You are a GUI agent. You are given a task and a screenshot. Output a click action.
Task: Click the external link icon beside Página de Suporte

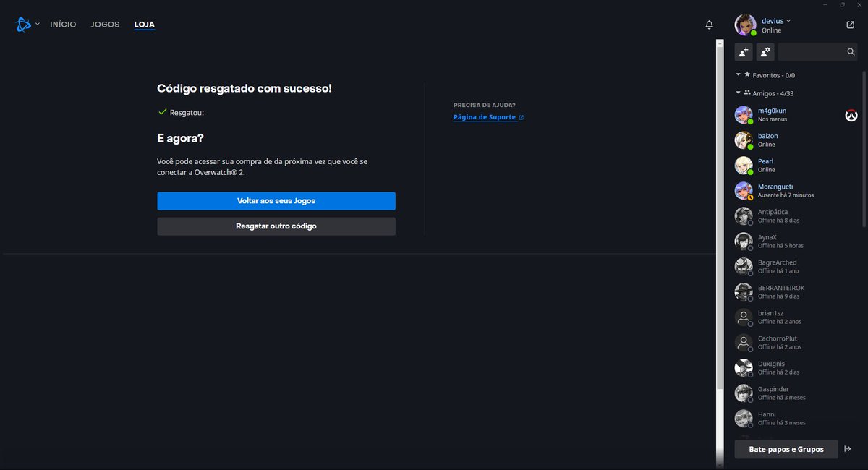pos(521,117)
